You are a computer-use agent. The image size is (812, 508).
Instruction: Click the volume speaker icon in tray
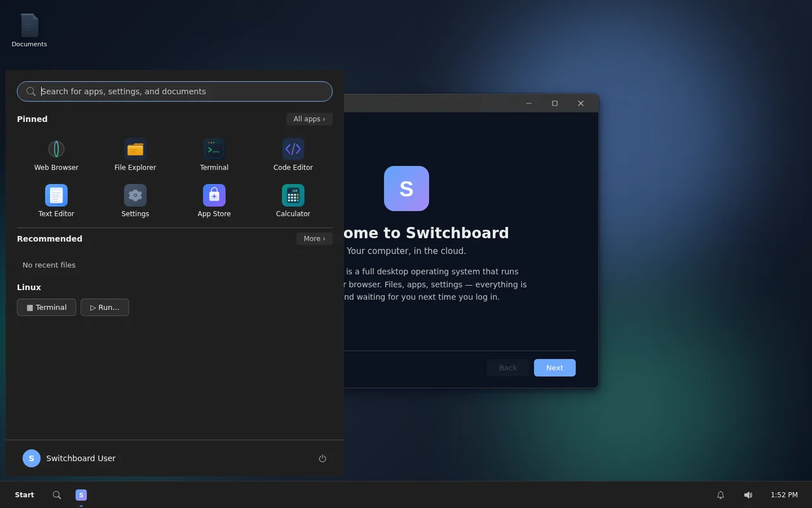[x=748, y=495]
